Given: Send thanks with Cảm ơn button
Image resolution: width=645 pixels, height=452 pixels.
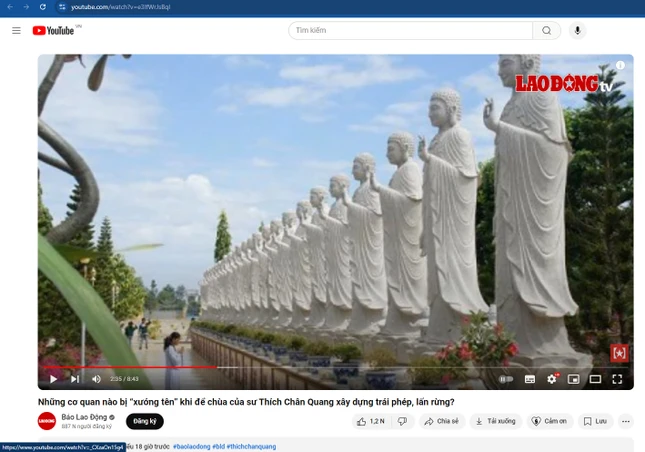Looking at the screenshot, I should click(550, 421).
